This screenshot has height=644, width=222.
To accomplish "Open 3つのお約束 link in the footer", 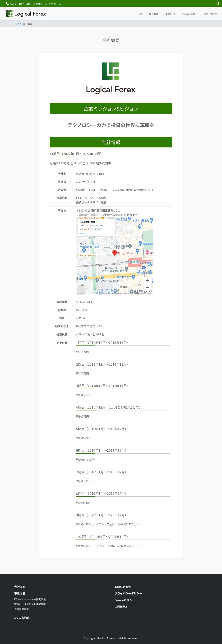I will [22, 617].
